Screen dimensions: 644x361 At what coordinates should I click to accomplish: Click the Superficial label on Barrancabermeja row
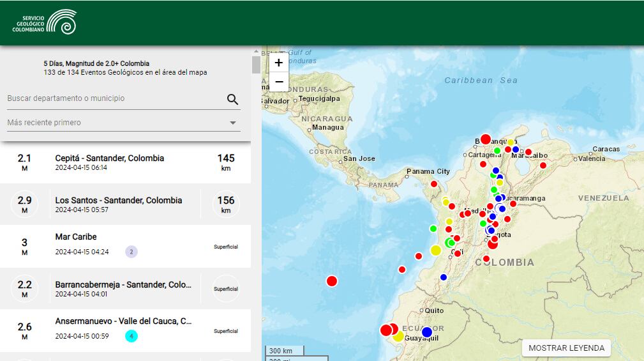226,289
